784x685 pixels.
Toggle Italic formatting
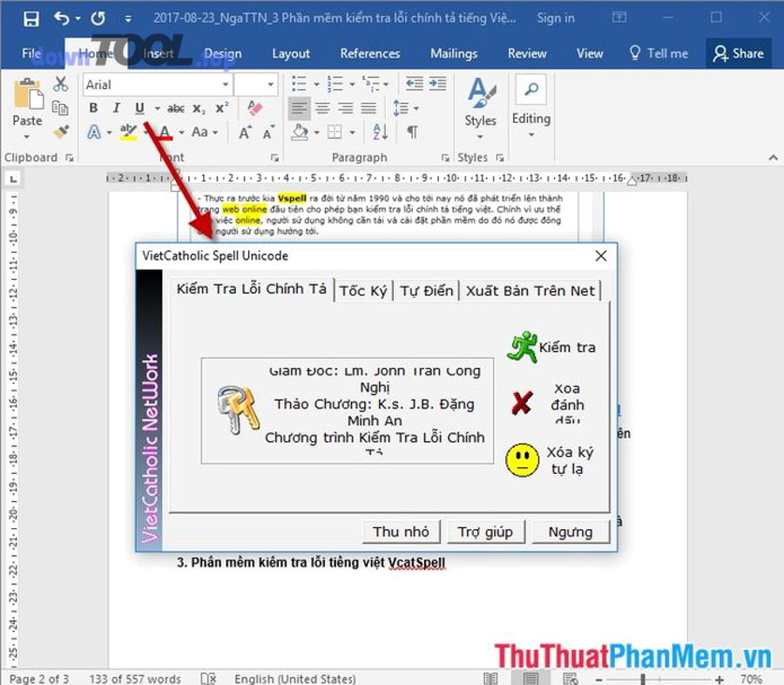pyautogui.click(x=116, y=108)
